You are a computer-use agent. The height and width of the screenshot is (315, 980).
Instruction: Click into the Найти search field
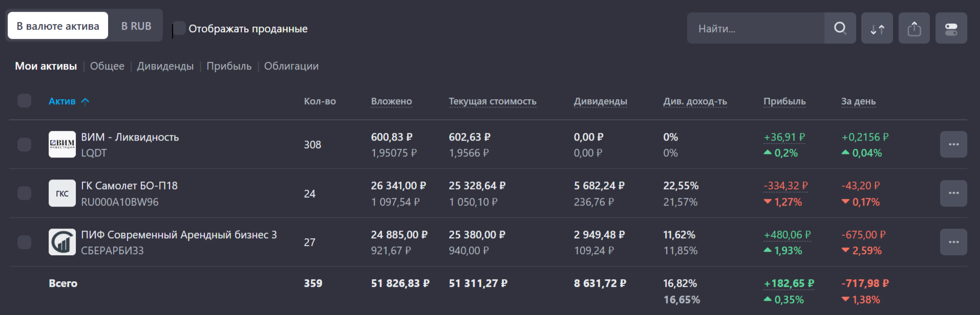755,29
